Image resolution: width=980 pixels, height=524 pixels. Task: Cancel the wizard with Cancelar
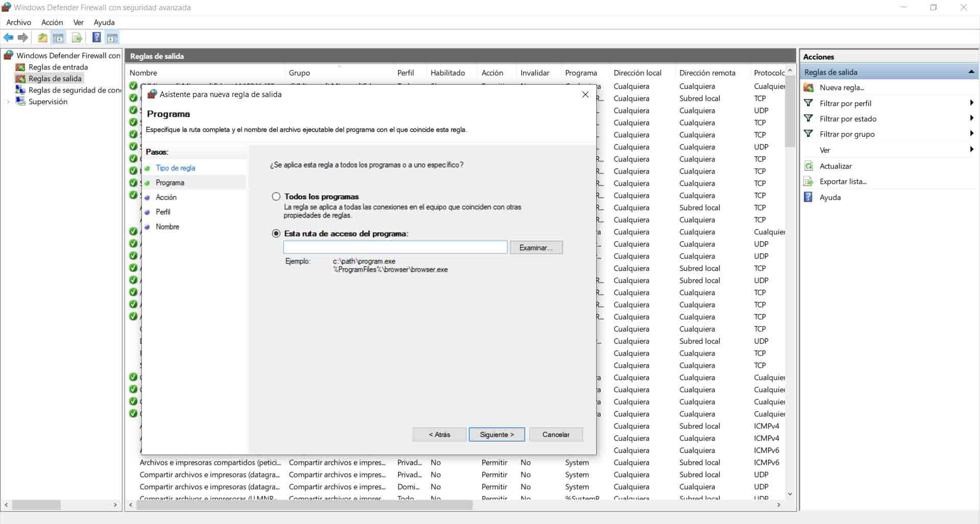coord(556,435)
